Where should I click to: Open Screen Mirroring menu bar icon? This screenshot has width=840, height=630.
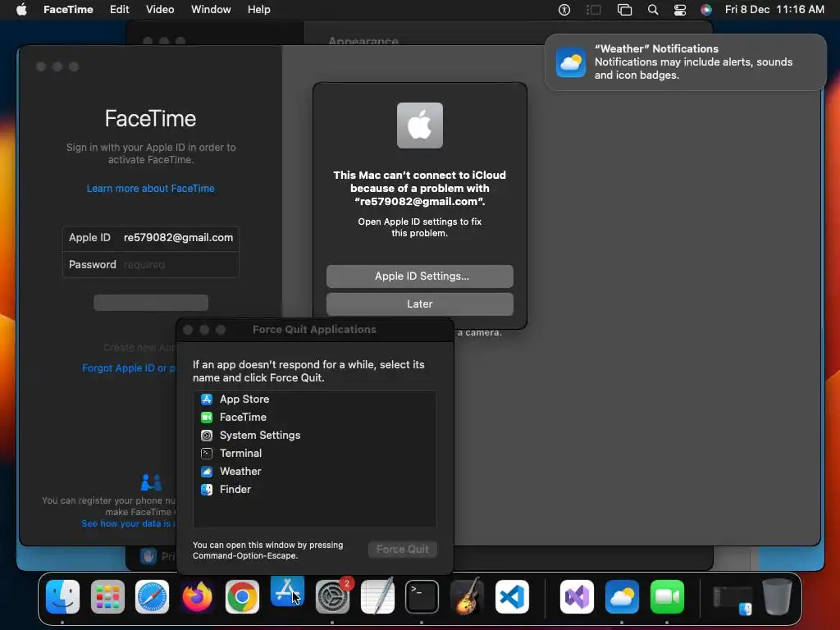(x=624, y=10)
